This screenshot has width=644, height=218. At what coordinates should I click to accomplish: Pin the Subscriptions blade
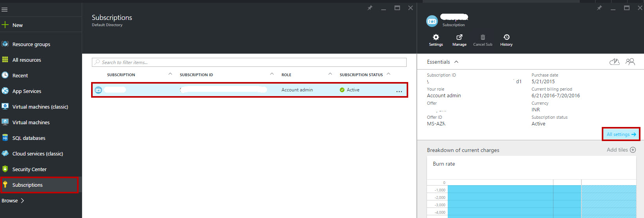(x=370, y=8)
